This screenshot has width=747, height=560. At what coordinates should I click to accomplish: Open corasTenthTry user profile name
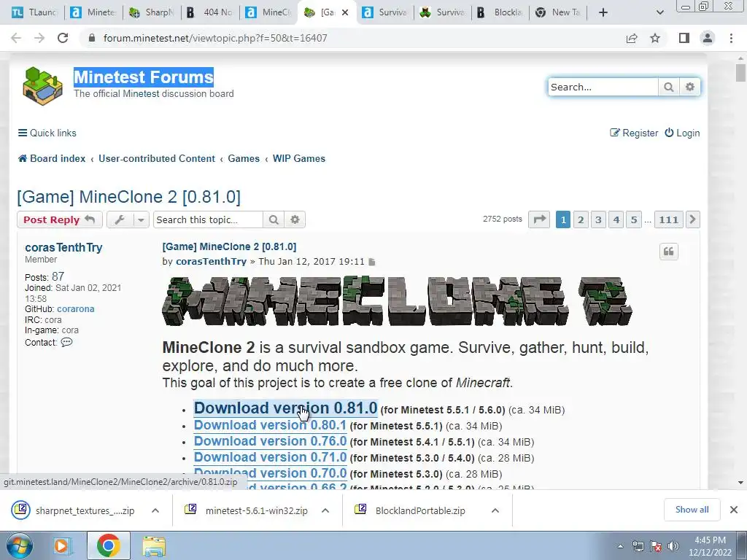63,248
